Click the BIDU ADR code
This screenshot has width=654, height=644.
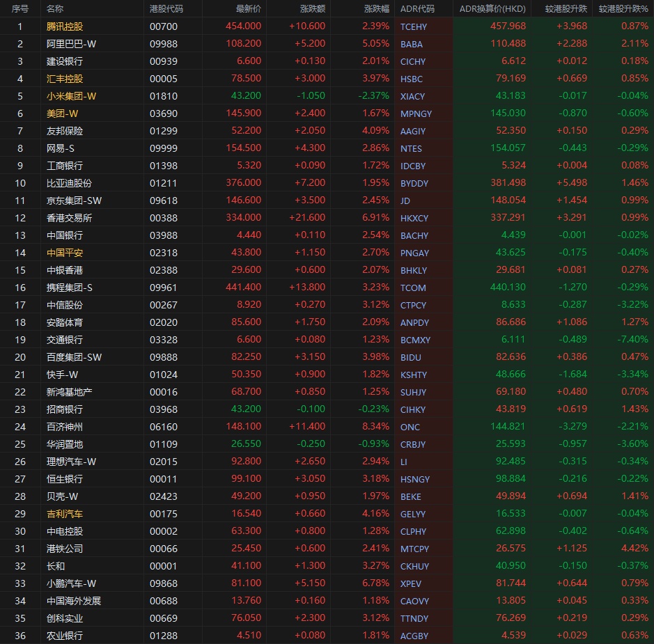click(410, 358)
